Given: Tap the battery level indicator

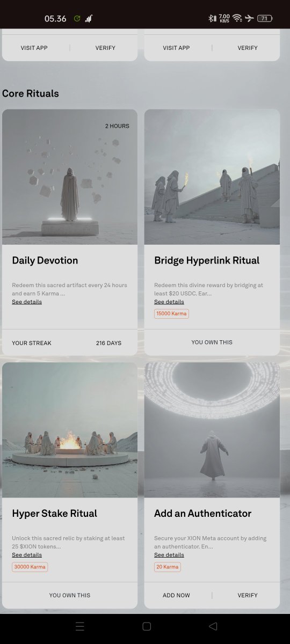Looking at the screenshot, I should coord(264,18).
